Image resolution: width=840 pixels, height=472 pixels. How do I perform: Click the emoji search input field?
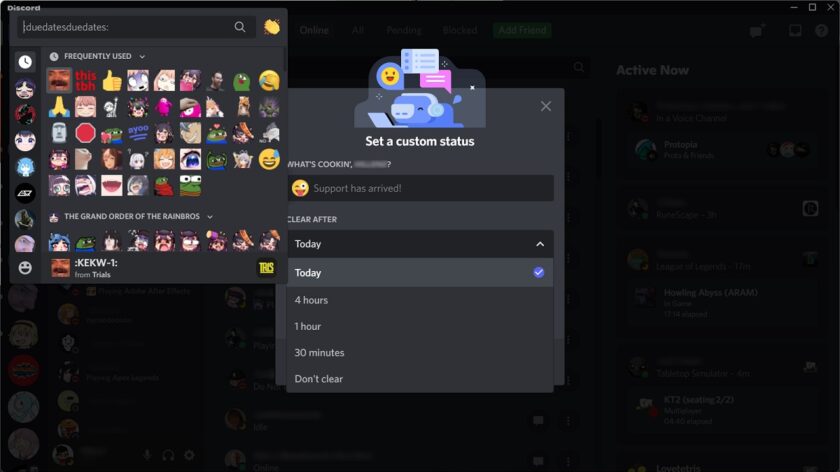(126, 27)
